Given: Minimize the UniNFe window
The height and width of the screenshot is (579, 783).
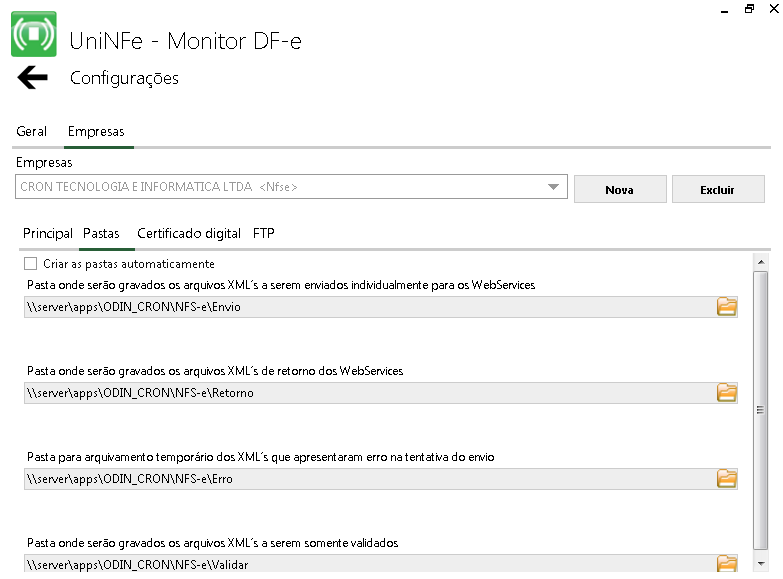Looking at the screenshot, I should pyautogui.click(x=725, y=9).
